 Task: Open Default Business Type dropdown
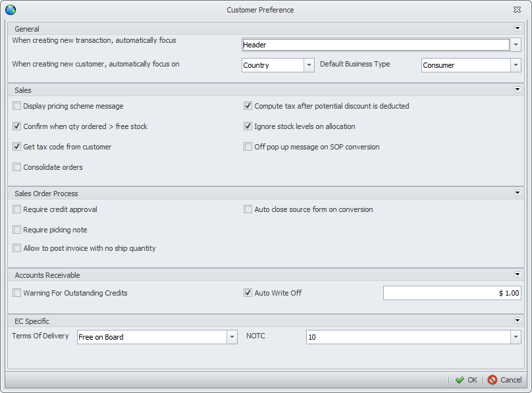pyautogui.click(x=516, y=65)
